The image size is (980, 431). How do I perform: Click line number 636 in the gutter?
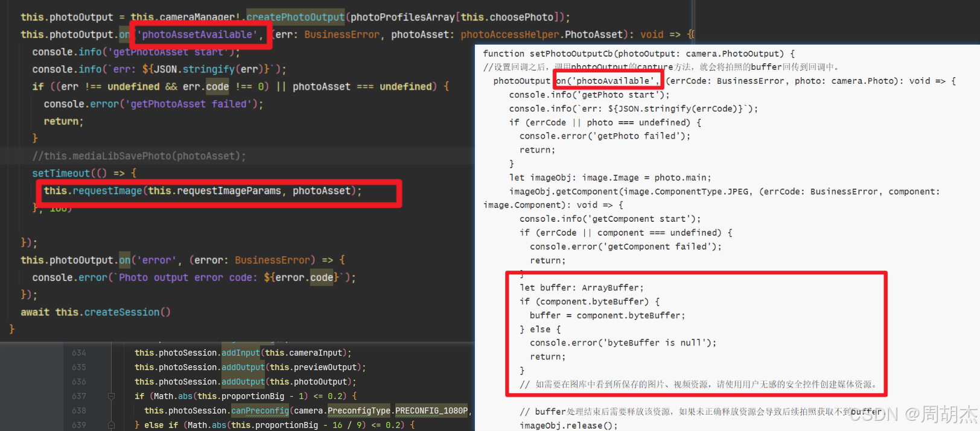pos(79,382)
